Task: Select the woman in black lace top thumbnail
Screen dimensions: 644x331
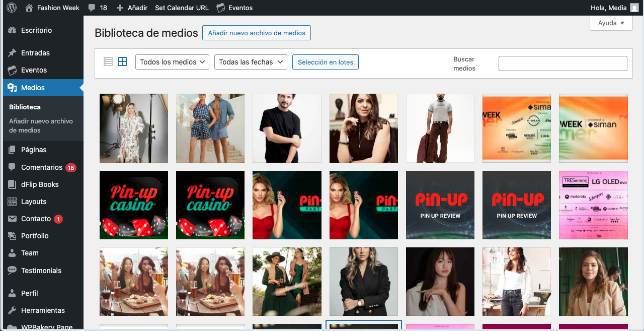Action: point(364,128)
